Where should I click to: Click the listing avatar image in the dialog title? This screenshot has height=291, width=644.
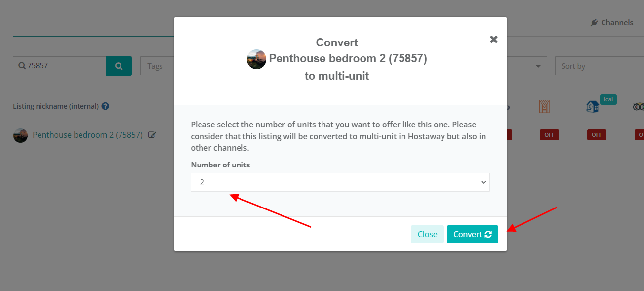point(256,59)
